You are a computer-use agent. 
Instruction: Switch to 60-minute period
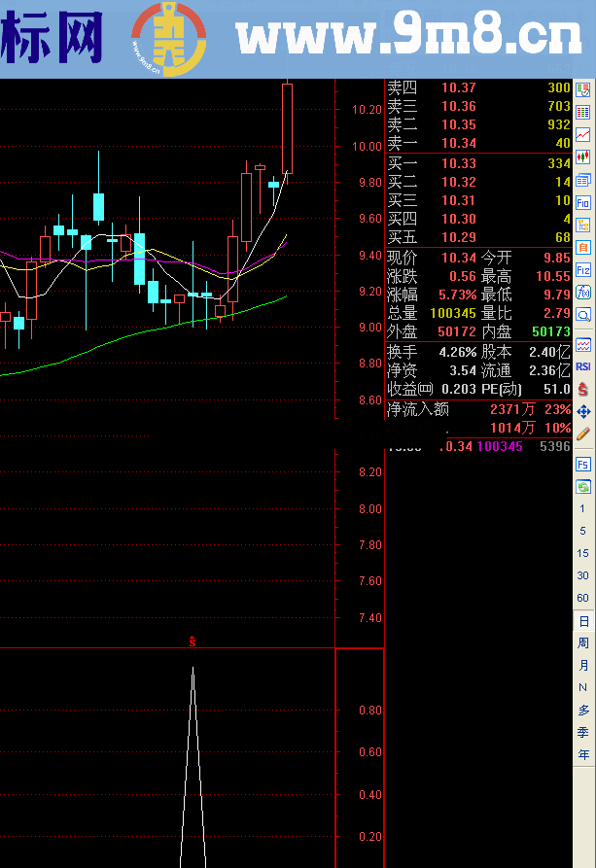pyautogui.click(x=583, y=598)
